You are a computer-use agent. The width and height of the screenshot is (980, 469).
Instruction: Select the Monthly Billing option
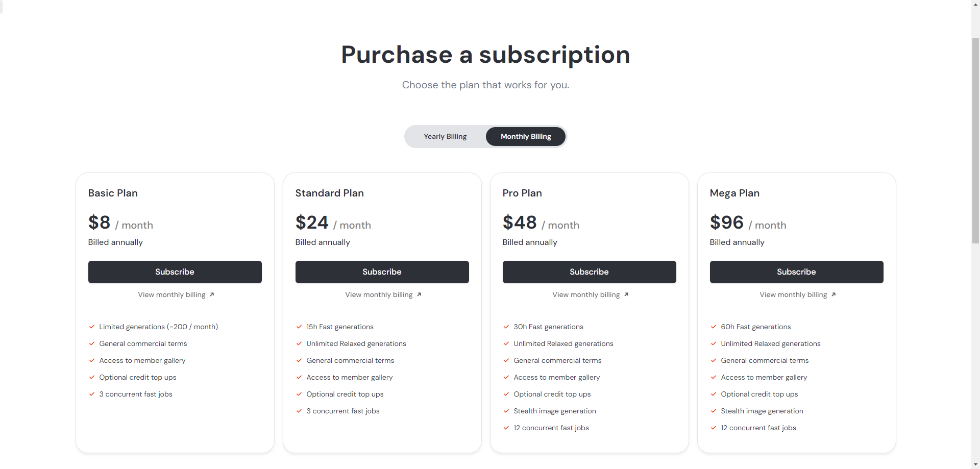point(526,137)
